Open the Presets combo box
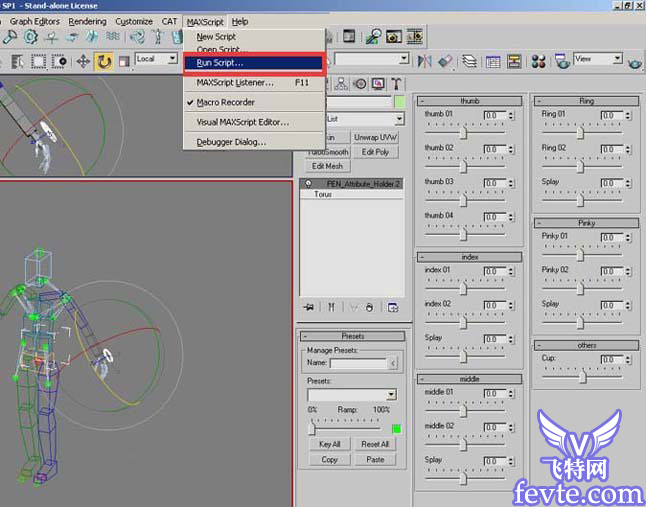This screenshot has width=646, height=507. click(x=352, y=395)
